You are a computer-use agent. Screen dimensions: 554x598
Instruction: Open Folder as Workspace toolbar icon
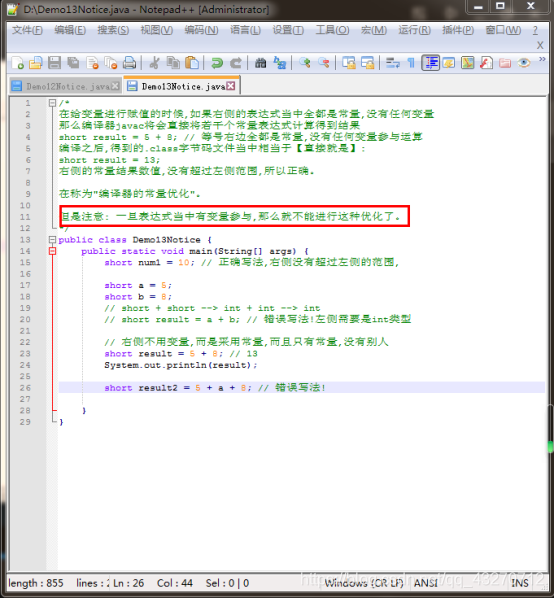coord(505,63)
